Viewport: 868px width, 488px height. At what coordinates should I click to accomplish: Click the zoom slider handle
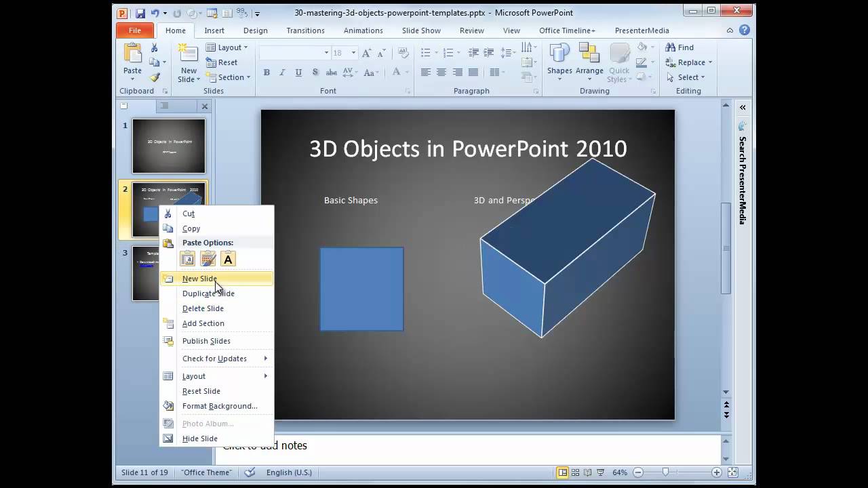point(666,472)
